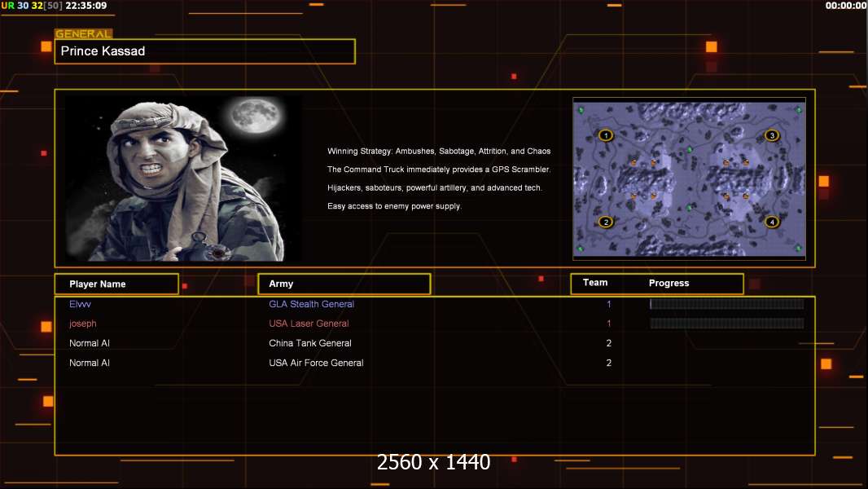This screenshot has width=868, height=489.
Task: Click the minimap preview image
Action: 689,178
